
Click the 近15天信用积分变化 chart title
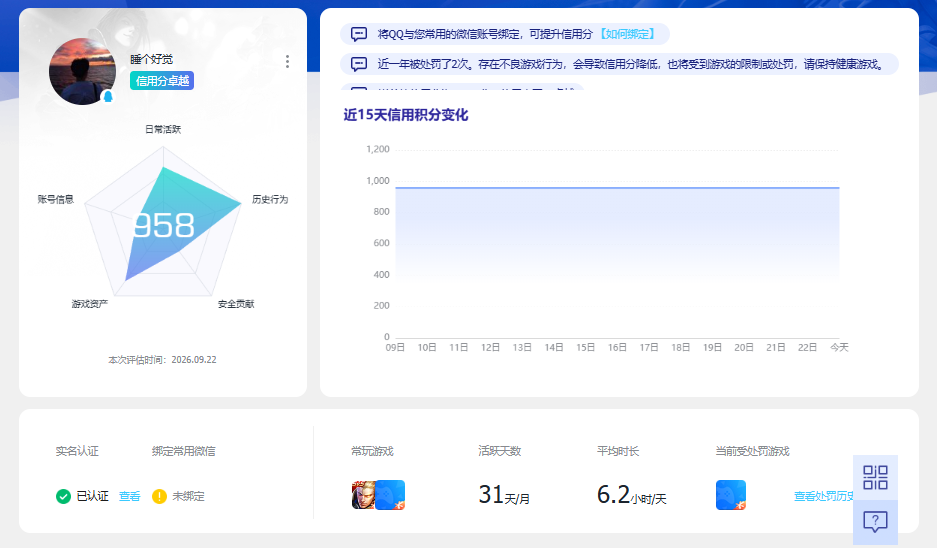406,115
